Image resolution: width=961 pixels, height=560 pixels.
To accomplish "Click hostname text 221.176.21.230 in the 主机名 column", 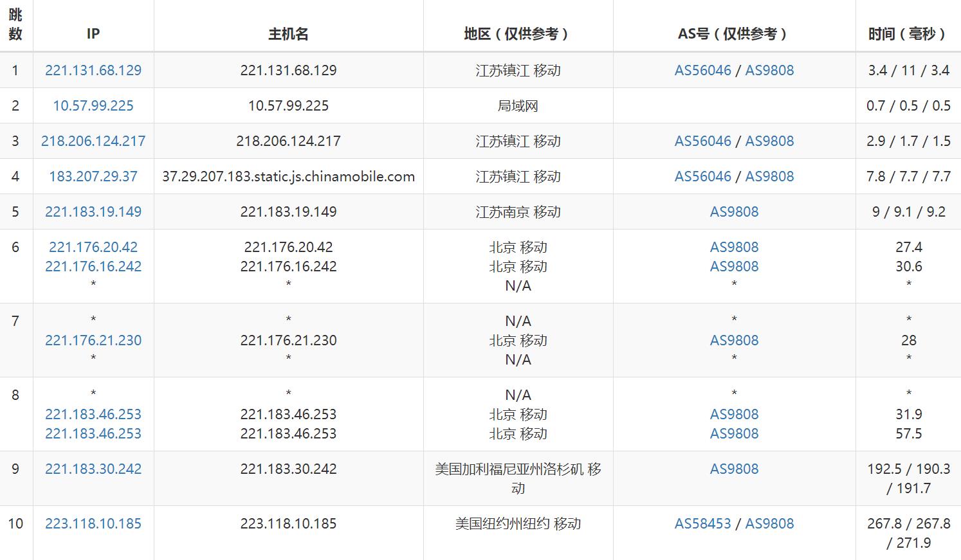I will point(288,340).
